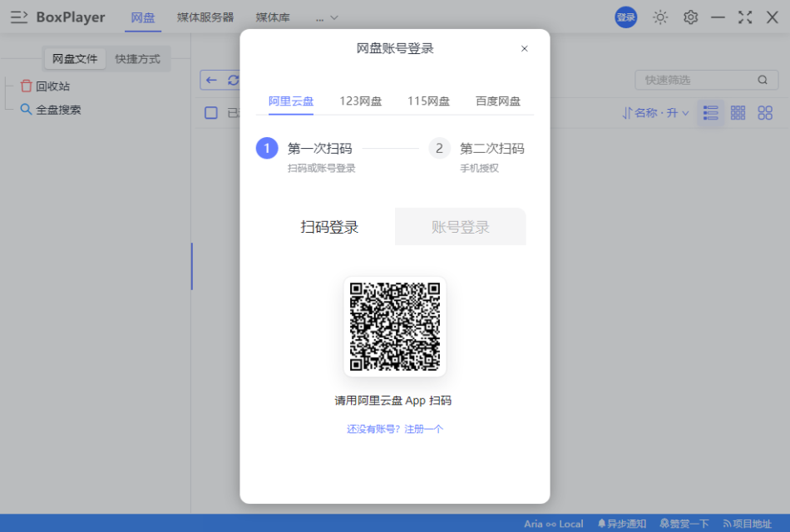Click step 1 第一次扫码
Image resolution: width=790 pixels, height=532 pixels.
point(305,155)
